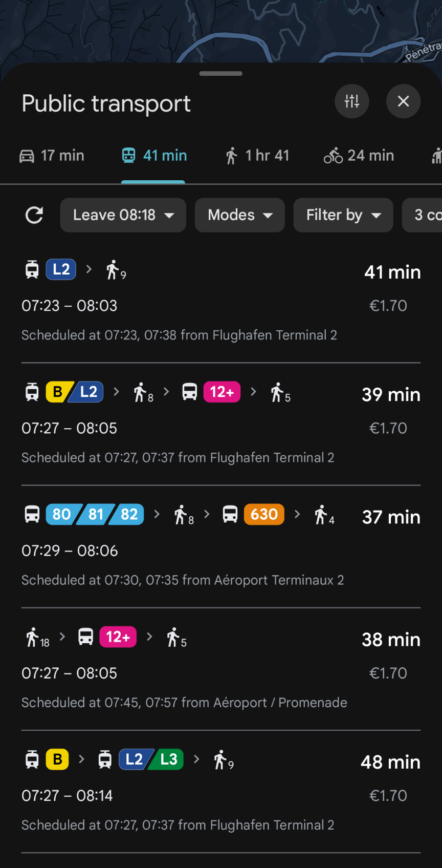Image resolution: width=442 pixels, height=868 pixels.
Task: Expand the Modes dropdown
Action: click(x=239, y=215)
